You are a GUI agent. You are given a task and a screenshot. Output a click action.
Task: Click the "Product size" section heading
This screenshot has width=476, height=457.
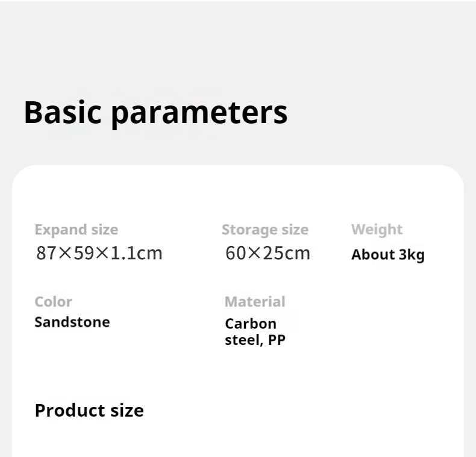[89, 411]
